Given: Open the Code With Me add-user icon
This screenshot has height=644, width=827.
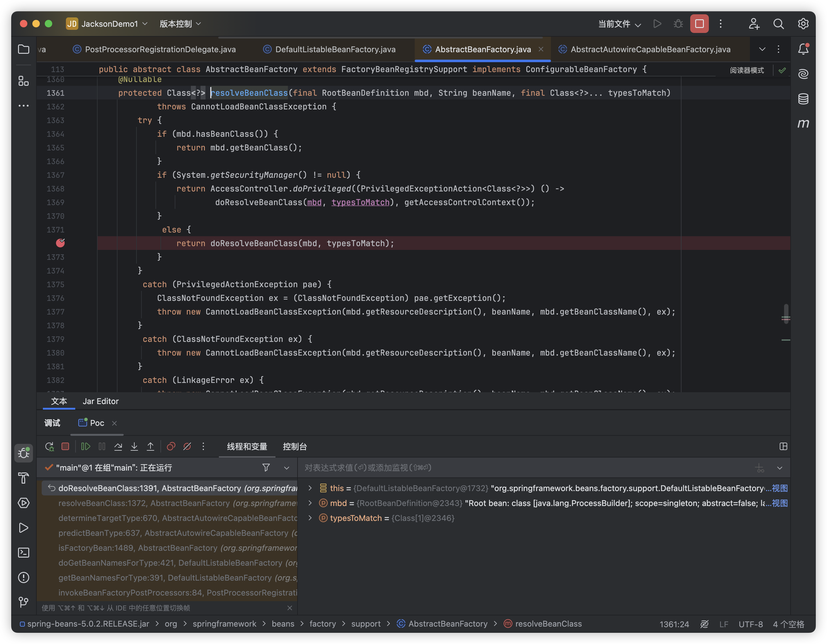Looking at the screenshot, I should 754,24.
